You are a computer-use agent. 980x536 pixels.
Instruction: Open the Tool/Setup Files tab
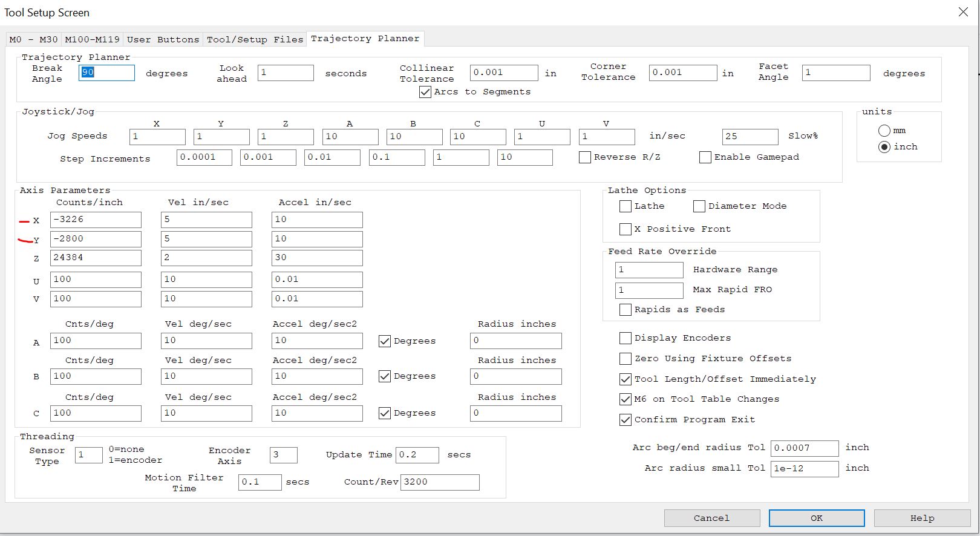pos(255,39)
